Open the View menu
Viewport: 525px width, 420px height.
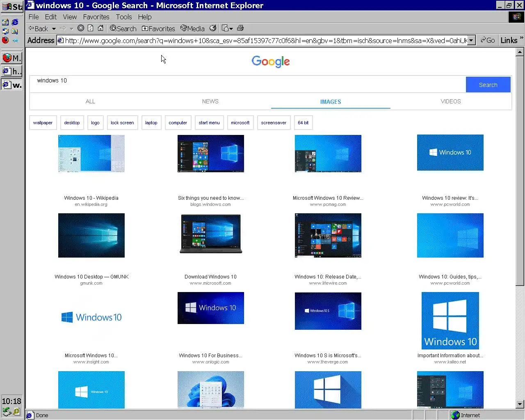pyautogui.click(x=70, y=17)
